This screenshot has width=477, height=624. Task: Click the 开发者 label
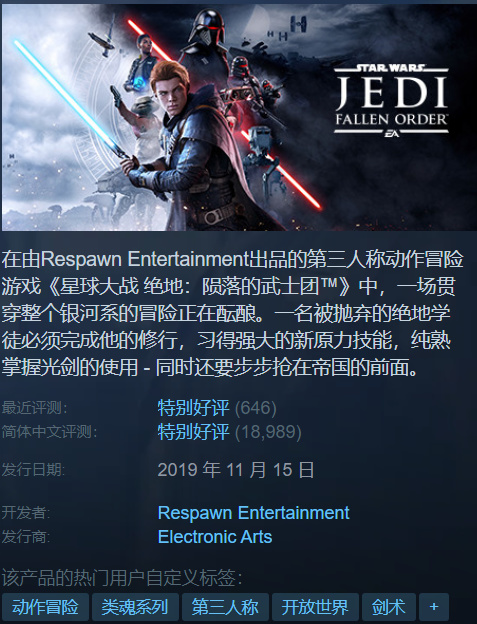pos(26,513)
